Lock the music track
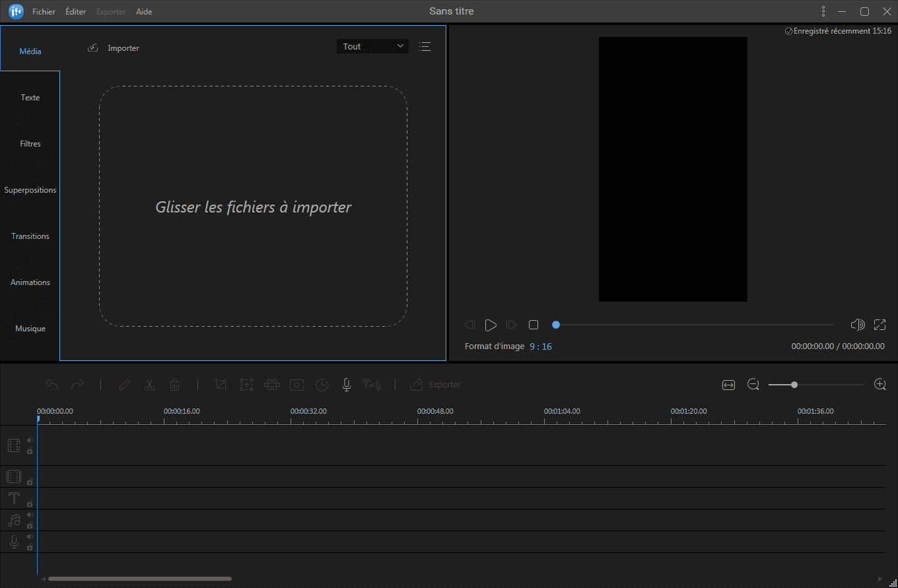This screenshot has width=898, height=588. pyautogui.click(x=30, y=525)
